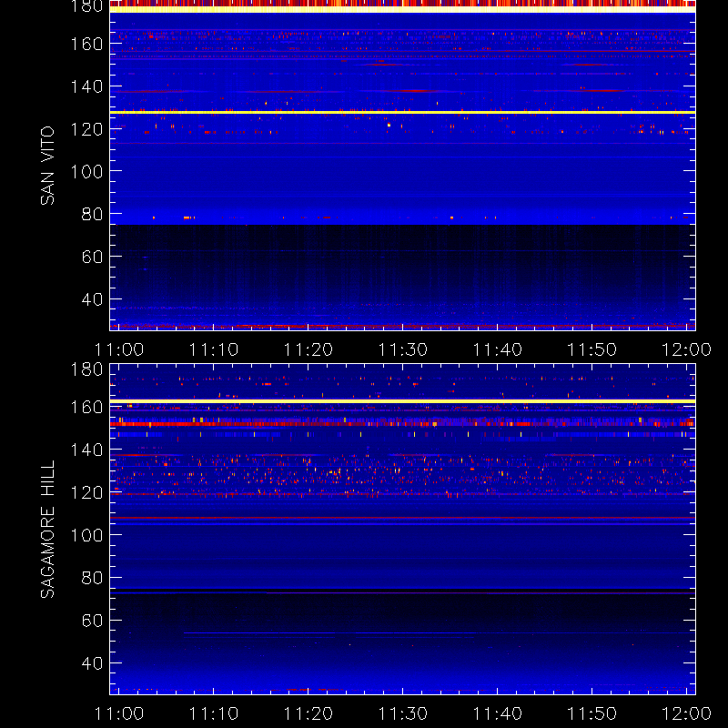This screenshot has width=728, height=728.
Task: Click 11:30 time label below San Vito plot
Action: point(403,349)
